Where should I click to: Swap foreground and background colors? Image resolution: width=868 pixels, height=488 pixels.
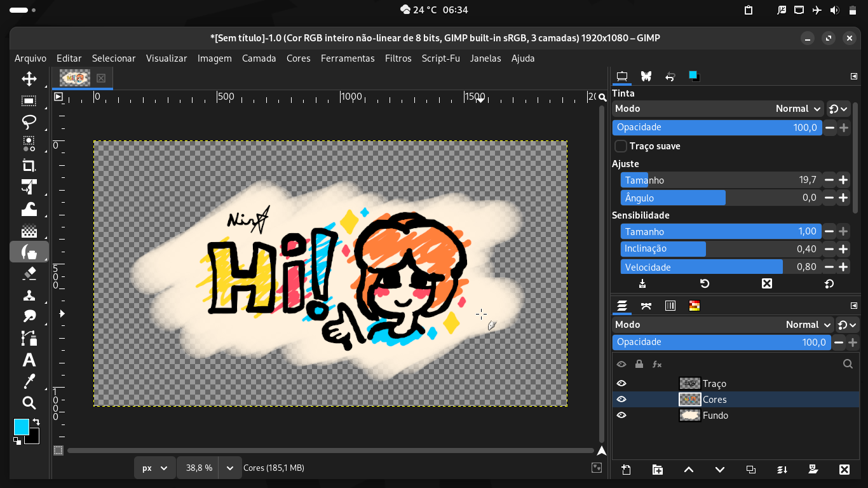point(36,422)
